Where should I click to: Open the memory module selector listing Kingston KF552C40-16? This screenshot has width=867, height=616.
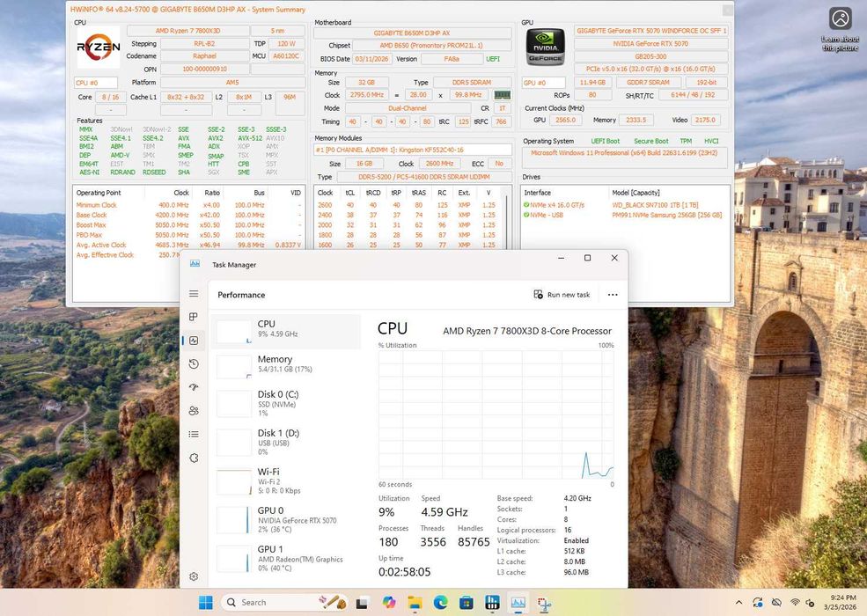413,150
